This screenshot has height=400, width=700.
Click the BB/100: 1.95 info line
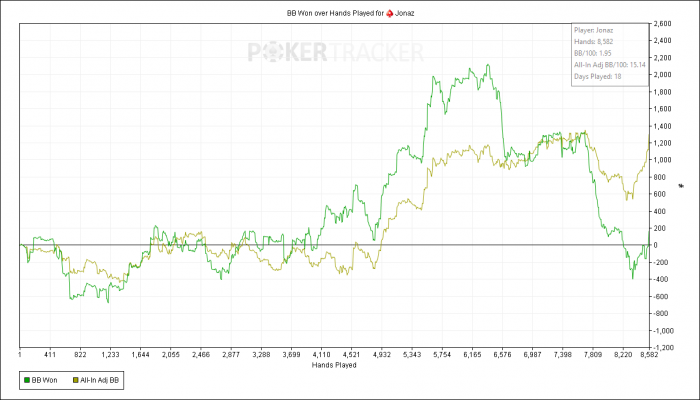pyautogui.click(x=592, y=53)
